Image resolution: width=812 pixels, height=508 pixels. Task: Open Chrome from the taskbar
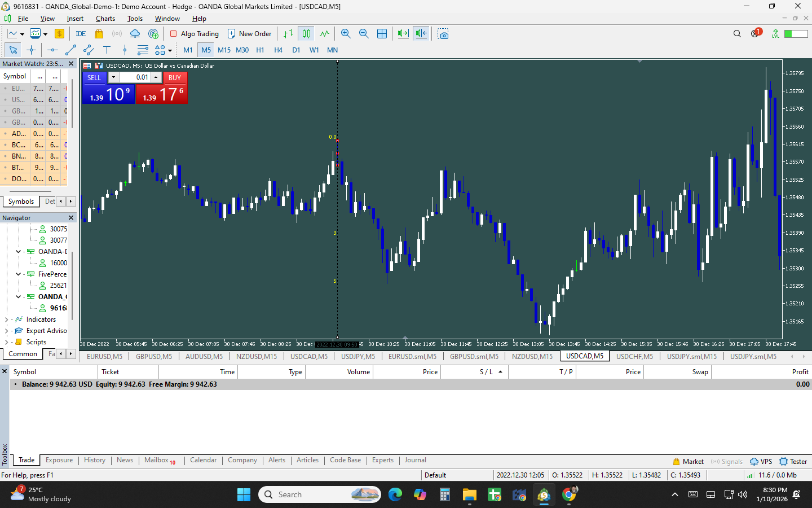tap(570, 494)
